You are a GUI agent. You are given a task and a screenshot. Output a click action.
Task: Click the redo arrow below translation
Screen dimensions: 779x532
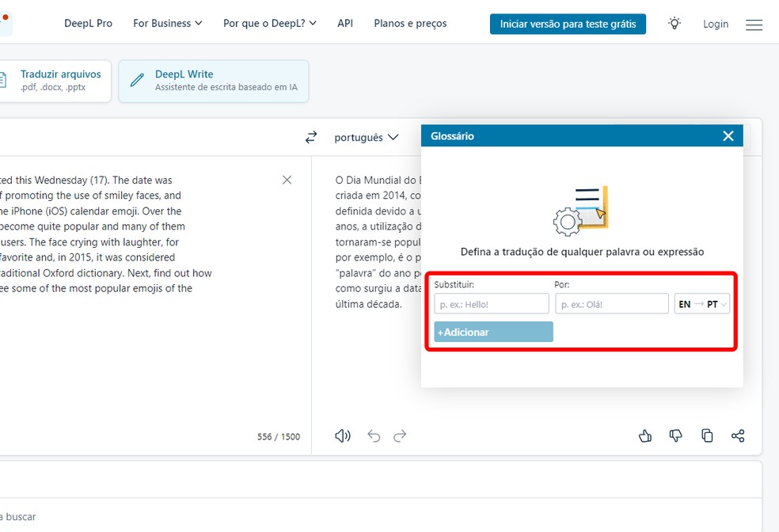[x=399, y=435]
